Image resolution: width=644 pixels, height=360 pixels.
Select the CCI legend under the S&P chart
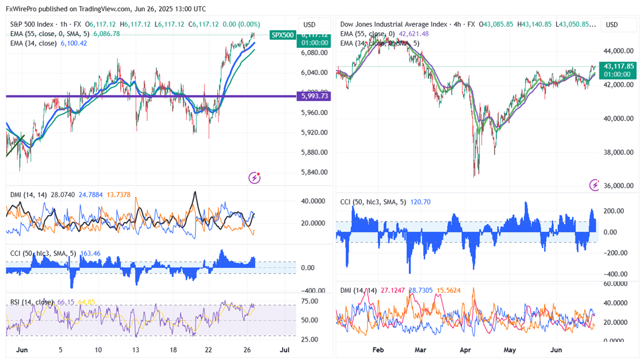point(43,253)
